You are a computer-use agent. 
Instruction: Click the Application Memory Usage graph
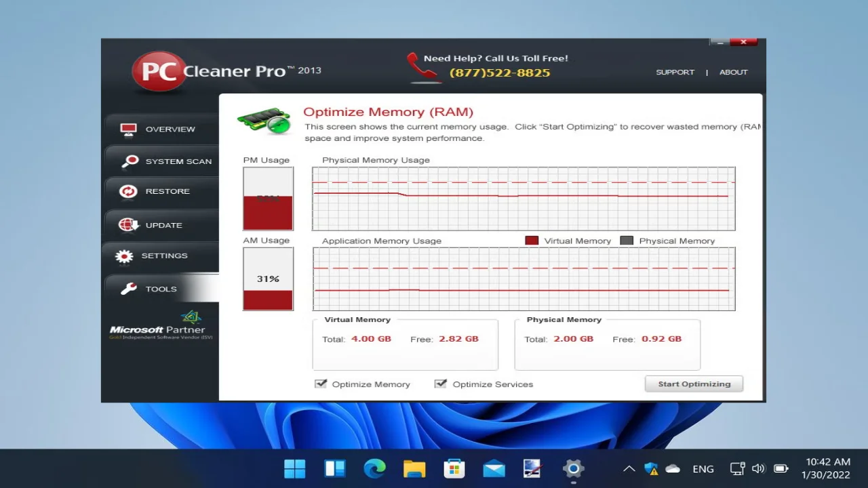pos(524,279)
